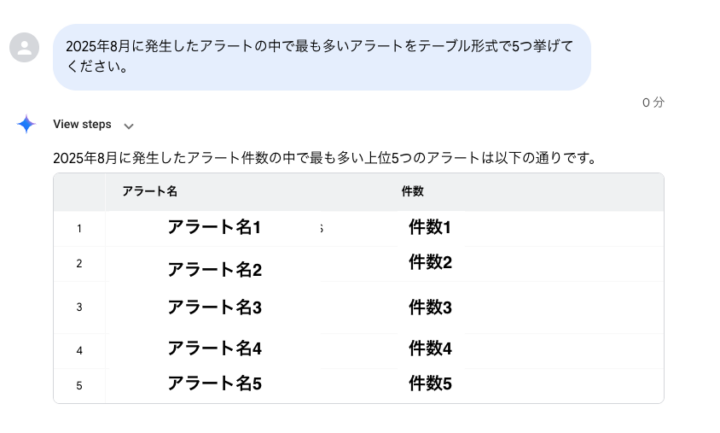This screenshot has width=720, height=433.
Task: Expand the View steps chevron
Action: click(129, 126)
